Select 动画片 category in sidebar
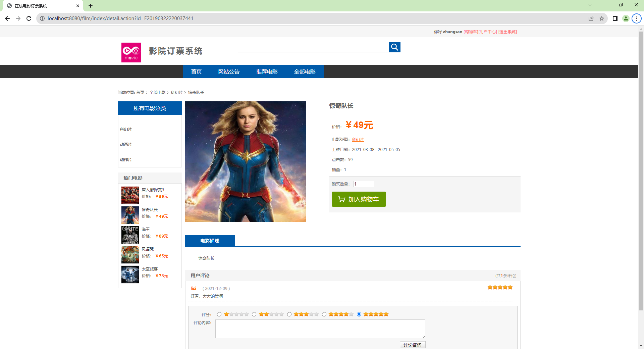The image size is (644, 349). pyautogui.click(x=126, y=145)
